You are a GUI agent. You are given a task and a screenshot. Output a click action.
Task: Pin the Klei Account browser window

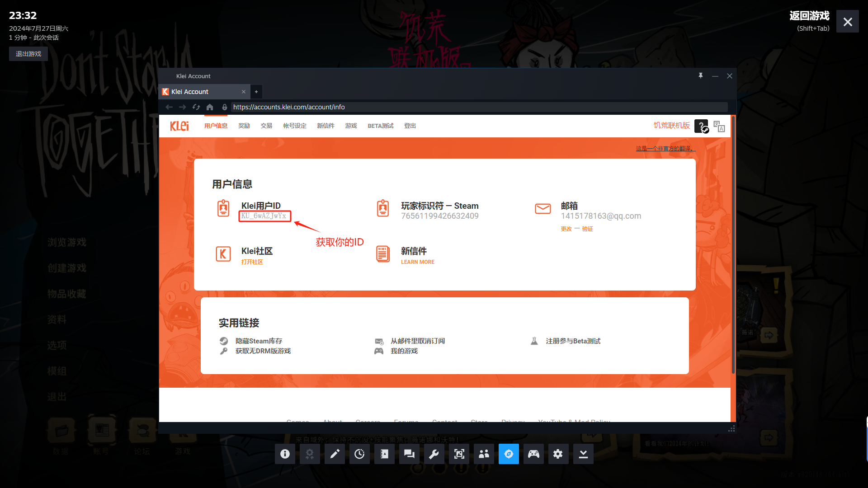point(700,76)
